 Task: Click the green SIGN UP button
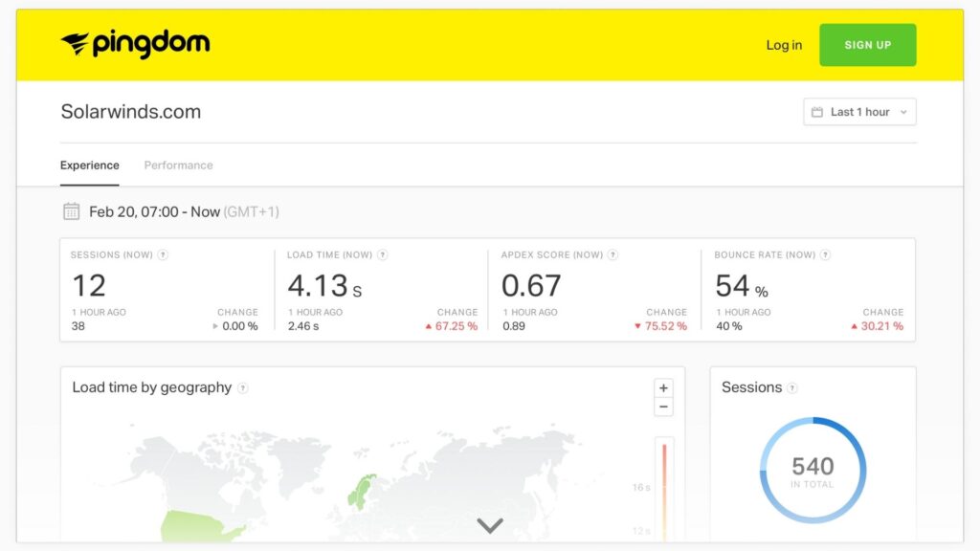tap(867, 45)
